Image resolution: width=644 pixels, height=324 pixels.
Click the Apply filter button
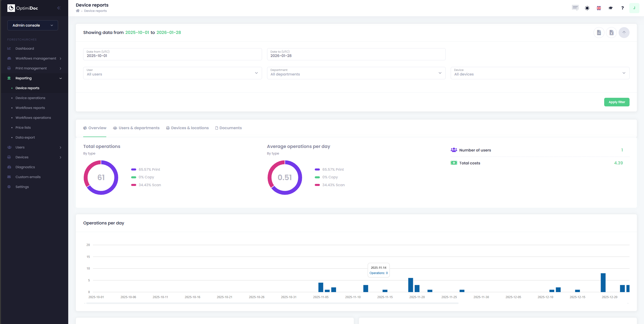617,102
